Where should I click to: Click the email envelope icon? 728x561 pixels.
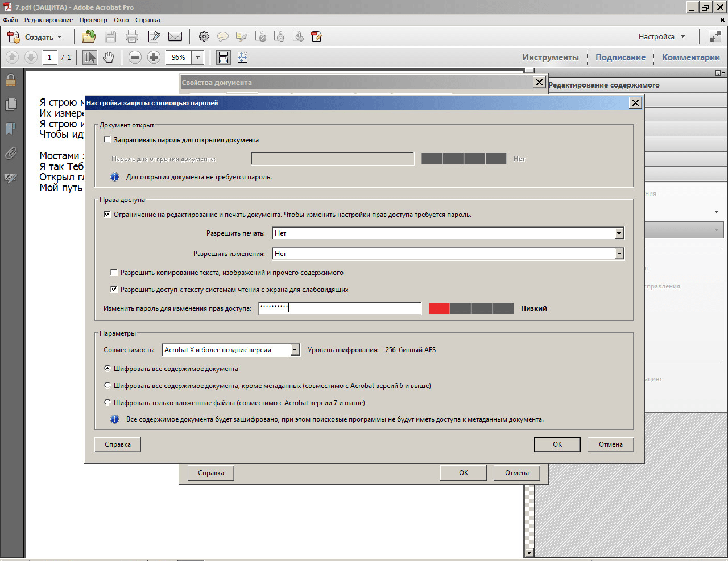click(x=175, y=37)
